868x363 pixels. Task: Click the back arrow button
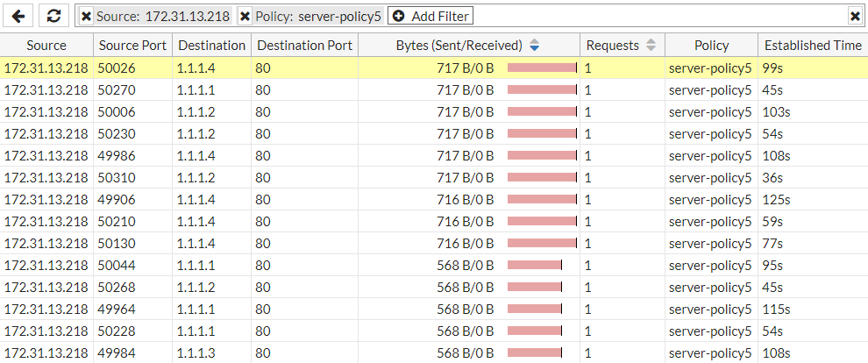[x=18, y=16]
